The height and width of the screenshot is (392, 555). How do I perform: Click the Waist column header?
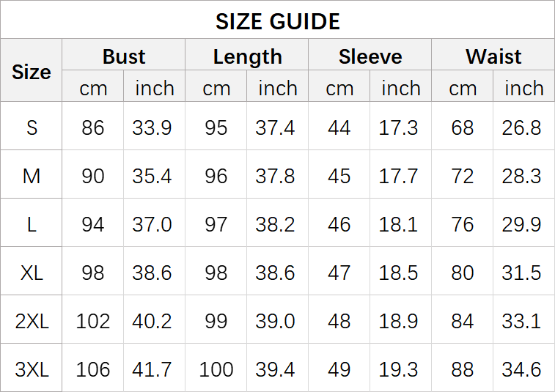click(493, 56)
